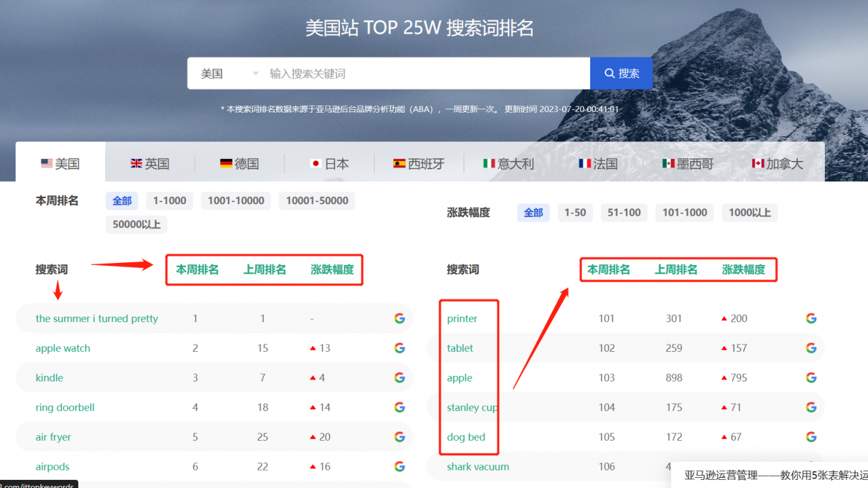The height and width of the screenshot is (488, 868).
Task: Switch to the 意大利 tab
Action: click(x=509, y=163)
